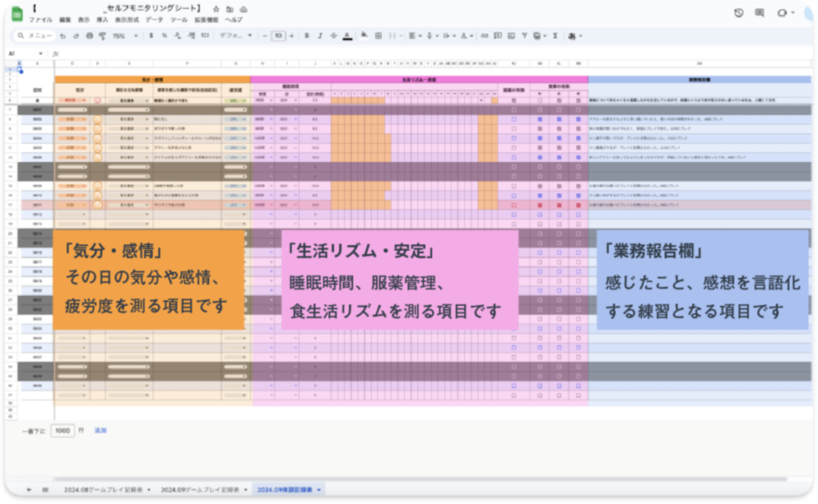Click the row count input field
This screenshot has width=818, height=504.
(62, 431)
